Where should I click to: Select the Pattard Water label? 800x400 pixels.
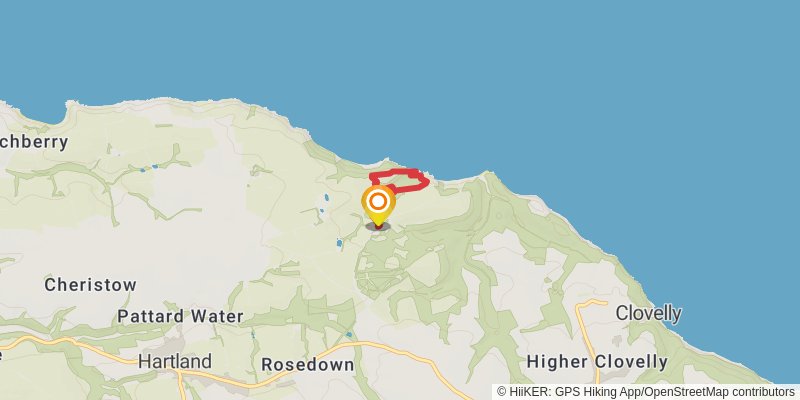[181, 316]
